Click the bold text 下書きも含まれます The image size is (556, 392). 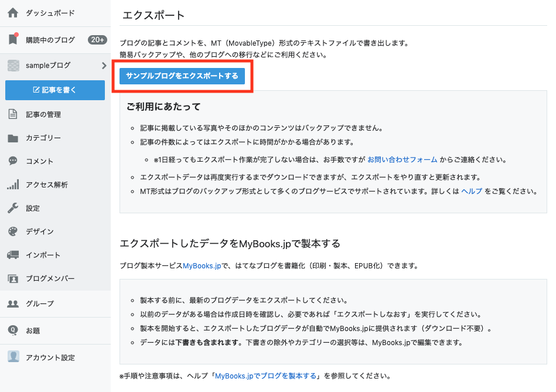click(x=207, y=343)
